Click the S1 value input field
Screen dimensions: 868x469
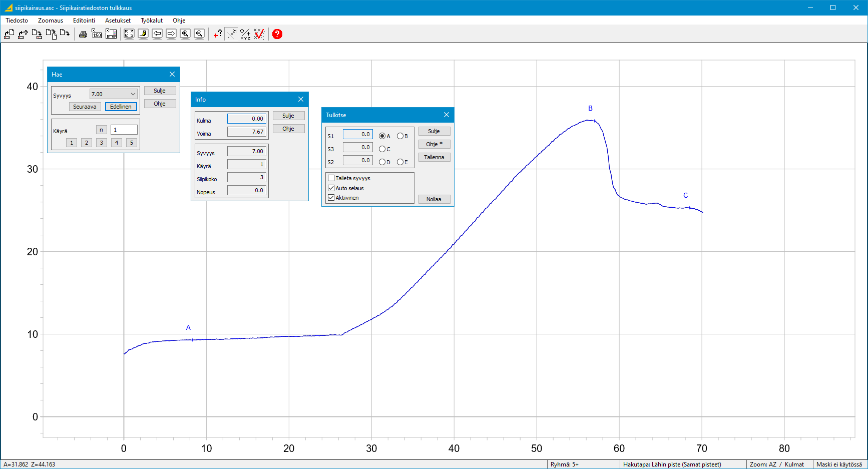[358, 134]
